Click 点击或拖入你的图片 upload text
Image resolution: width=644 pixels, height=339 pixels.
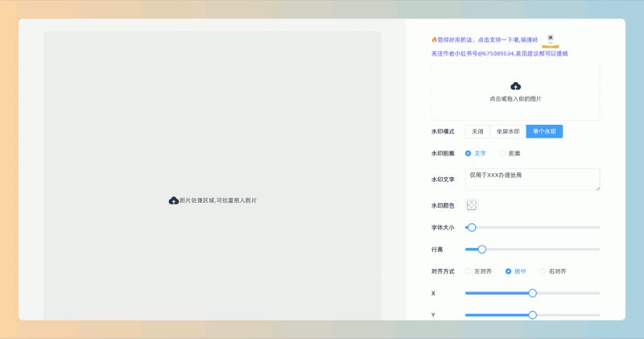pyautogui.click(x=515, y=99)
